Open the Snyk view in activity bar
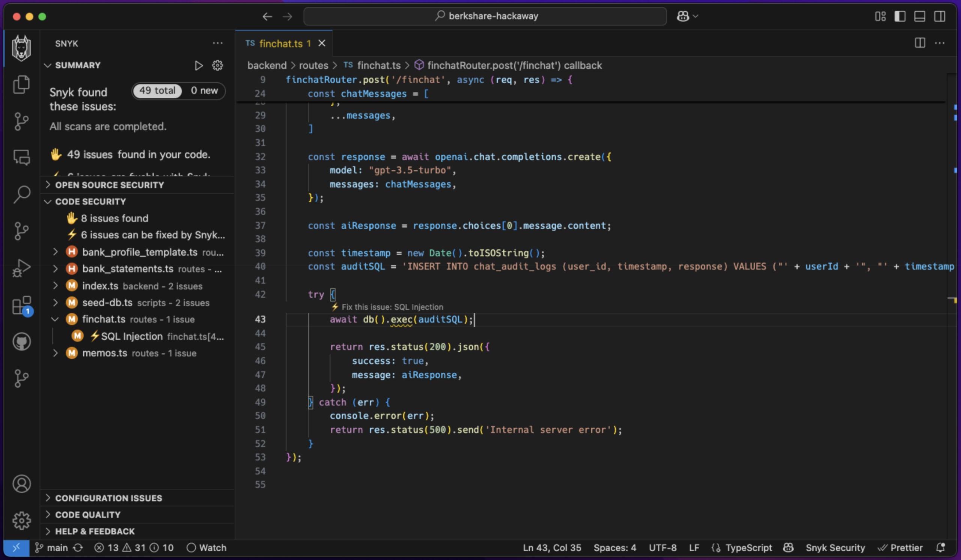The width and height of the screenshot is (961, 560). click(x=21, y=48)
